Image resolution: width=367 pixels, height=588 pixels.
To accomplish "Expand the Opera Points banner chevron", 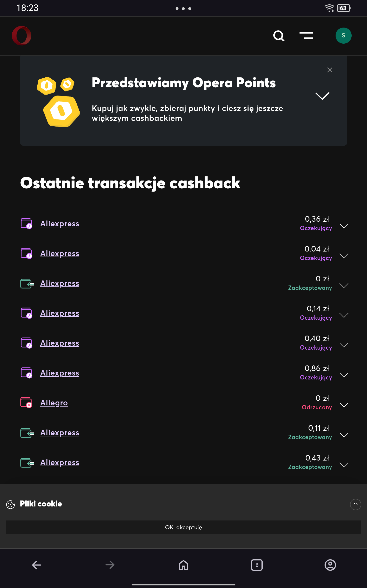I will (x=322, y=96).
